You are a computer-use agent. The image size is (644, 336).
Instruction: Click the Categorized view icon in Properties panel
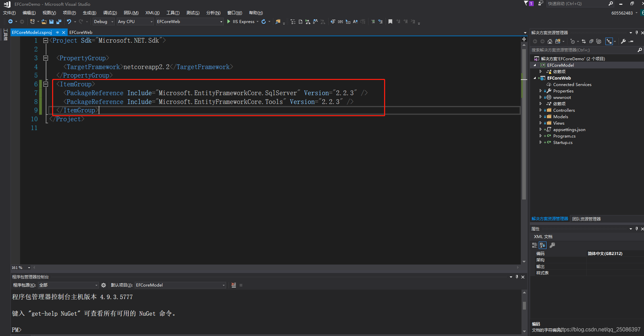click(535, 245)
